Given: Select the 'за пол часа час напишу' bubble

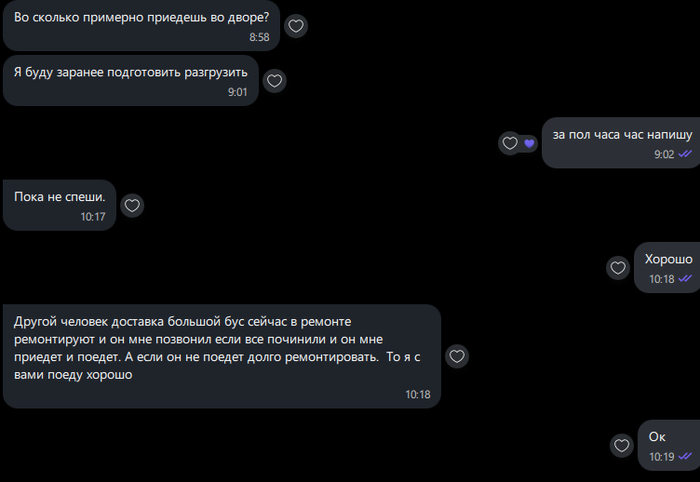Looking at the screenshot, I should pyautogui.click(x=621, y=143).
